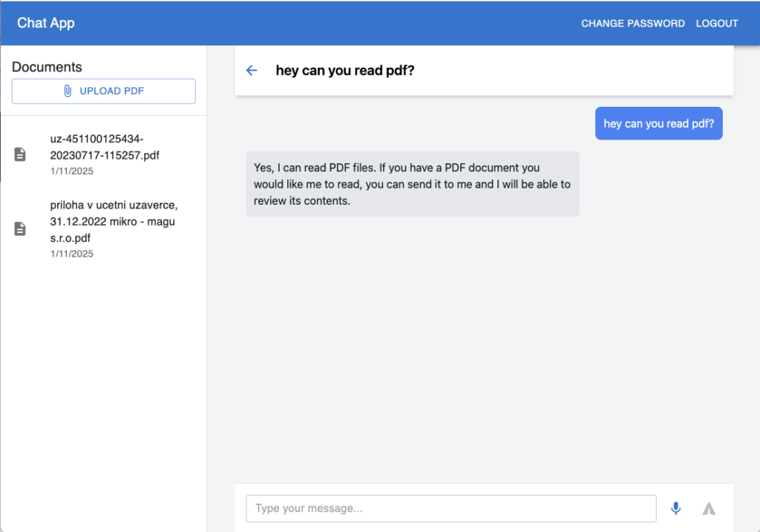Click the Upload PDF button label
This screenshot has height=532, width=760.
click(111, 91)
